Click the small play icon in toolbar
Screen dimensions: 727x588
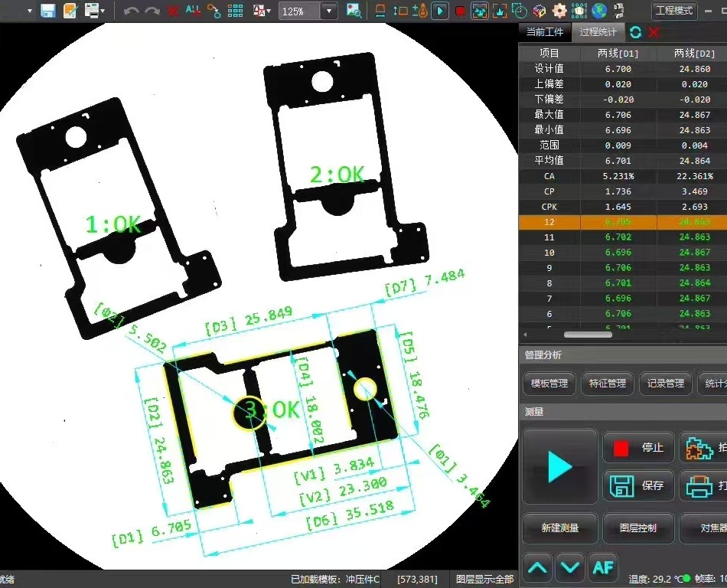(x=440, y=11)
